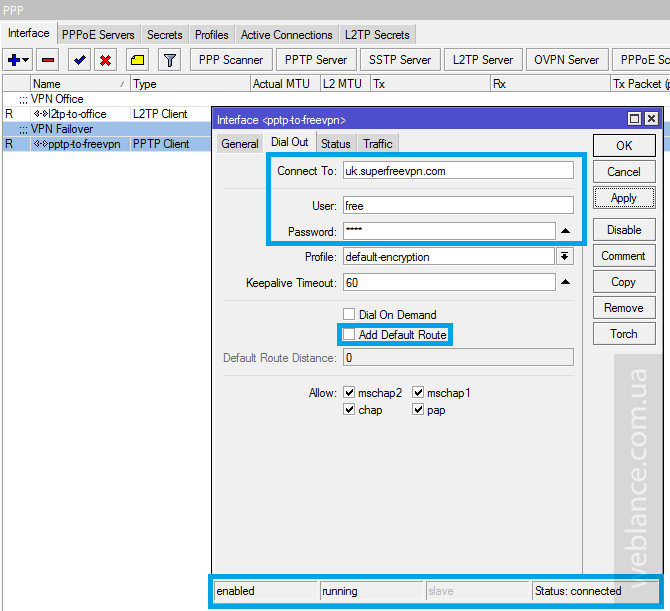
Task: Click the PPTP Client type cell
Action: point(161,144)
